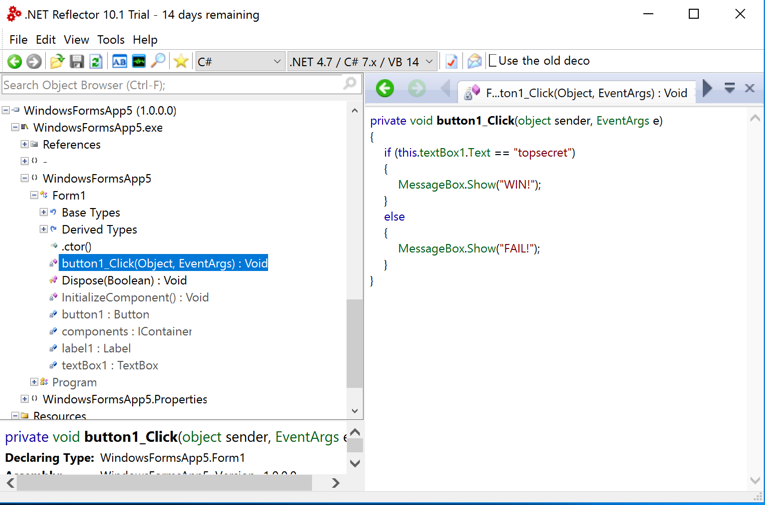Click the Refresh assemblies icon
Screen dimensions: 765x505
pos(96,61)
